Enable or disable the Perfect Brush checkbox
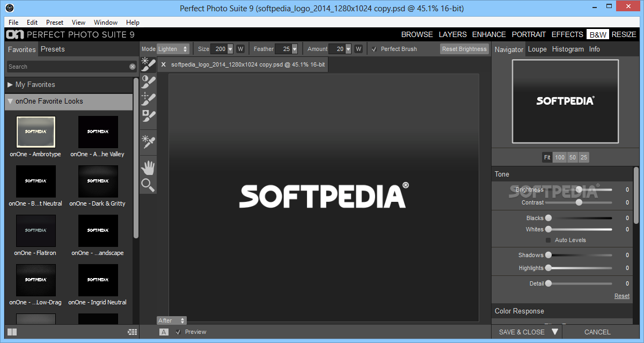The width and height of the screenshot is (644, 343). click(374, 49)
